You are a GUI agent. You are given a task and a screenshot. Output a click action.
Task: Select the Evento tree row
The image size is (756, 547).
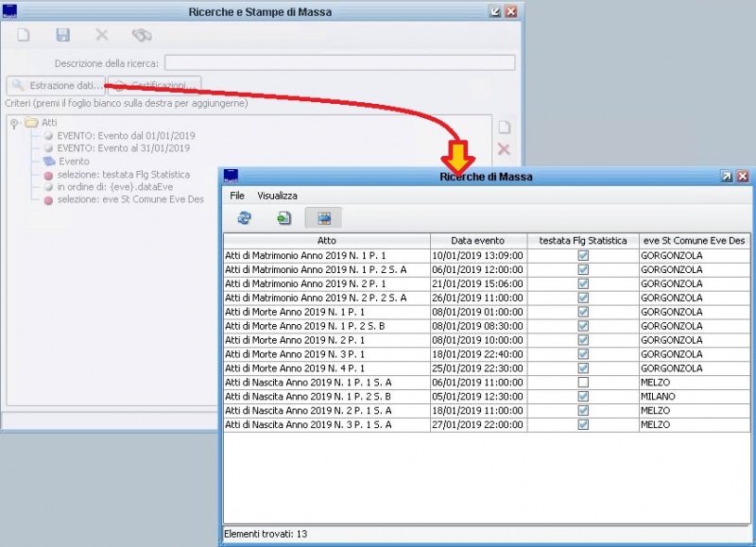coord(75,161)
